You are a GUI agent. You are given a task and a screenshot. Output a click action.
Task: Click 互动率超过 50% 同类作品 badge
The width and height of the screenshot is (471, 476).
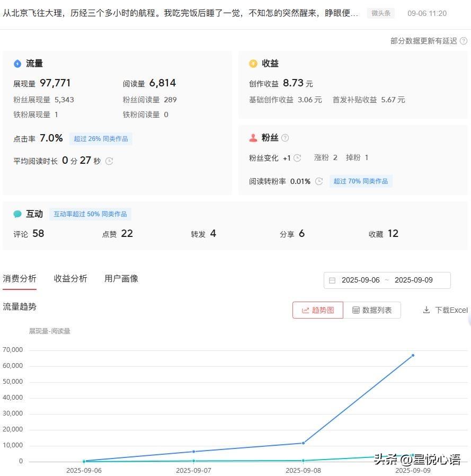[x=90, y=214]
